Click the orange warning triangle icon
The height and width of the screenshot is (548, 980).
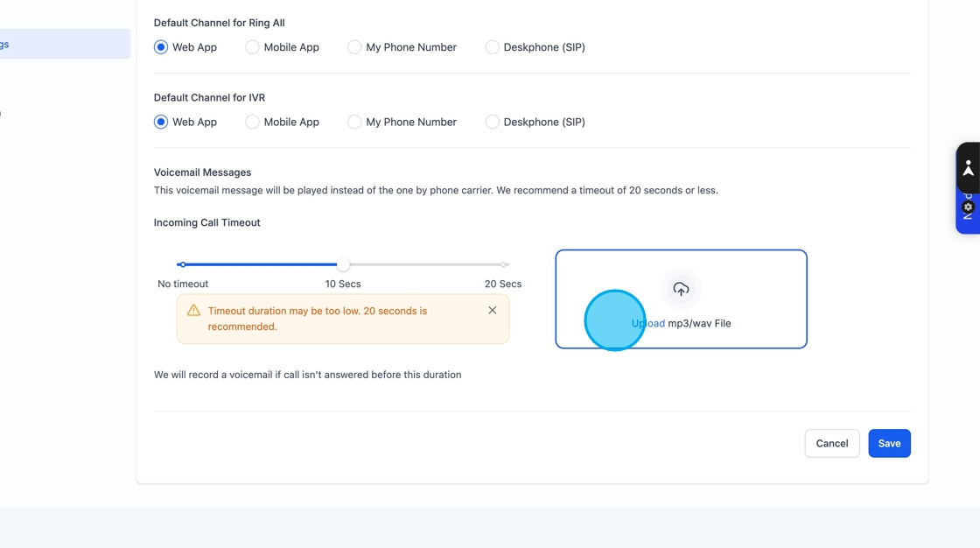[x=193, y=311]
